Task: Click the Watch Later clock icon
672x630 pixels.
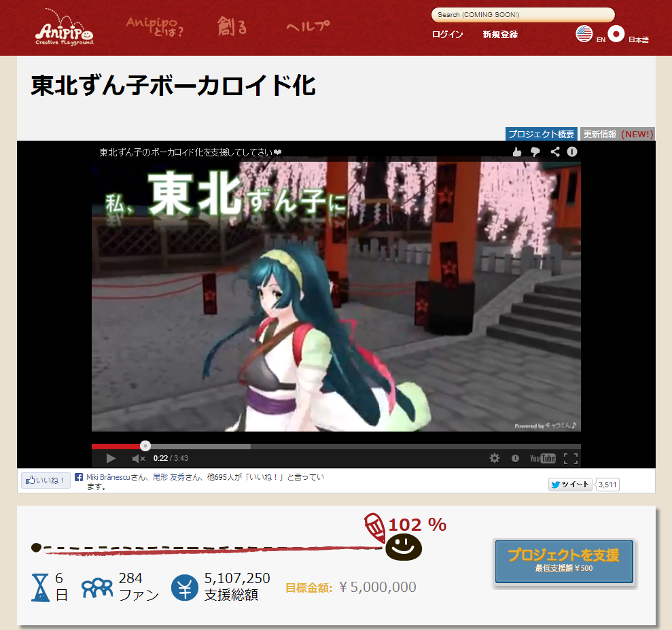Action: 515,459
